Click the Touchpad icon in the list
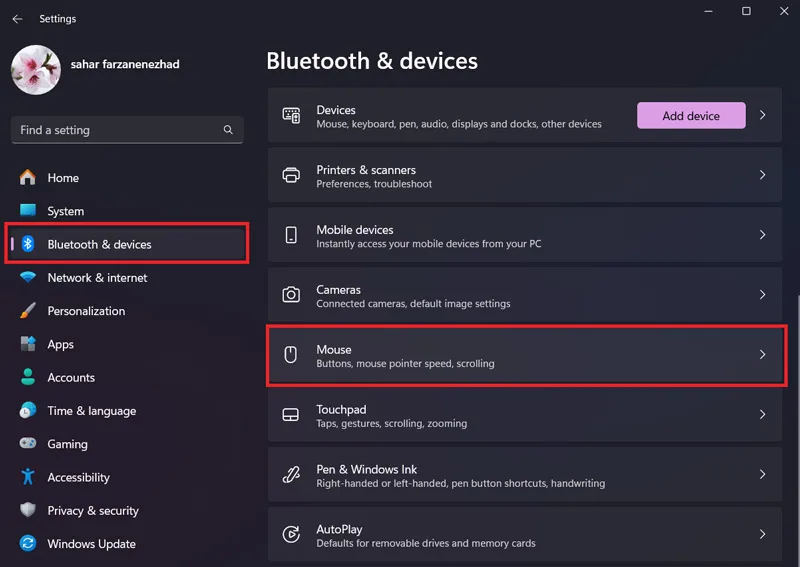This screenshot has width=800, height=567. tap(291, 414)
